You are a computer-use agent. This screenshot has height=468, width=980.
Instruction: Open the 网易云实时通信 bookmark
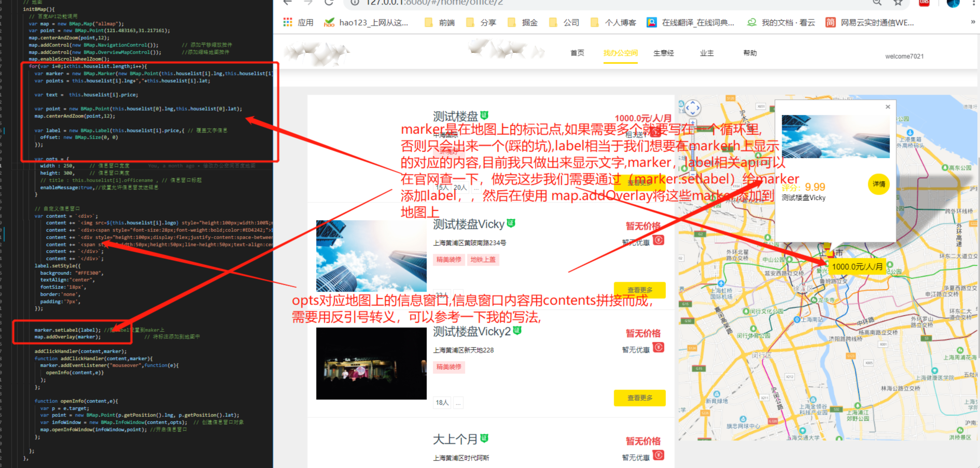[870, 22]
